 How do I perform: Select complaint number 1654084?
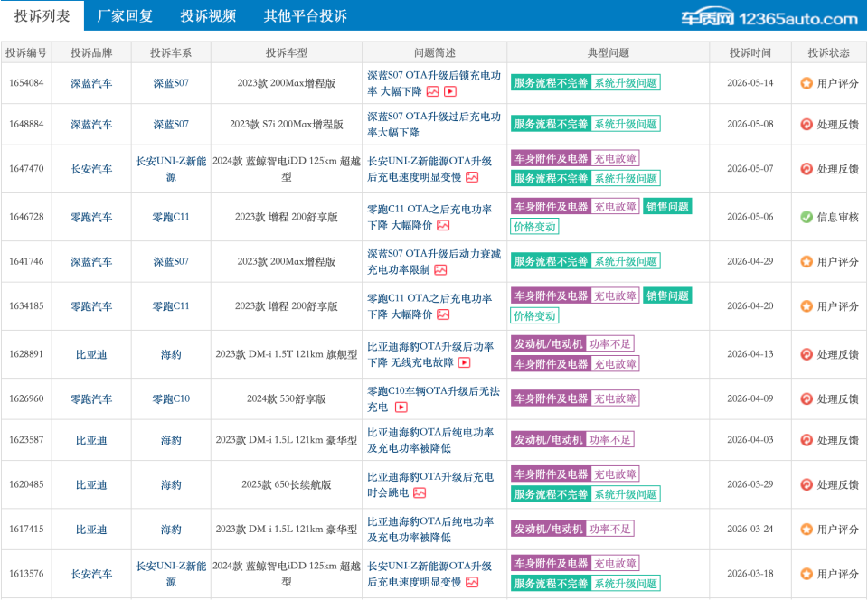[26, 83]
